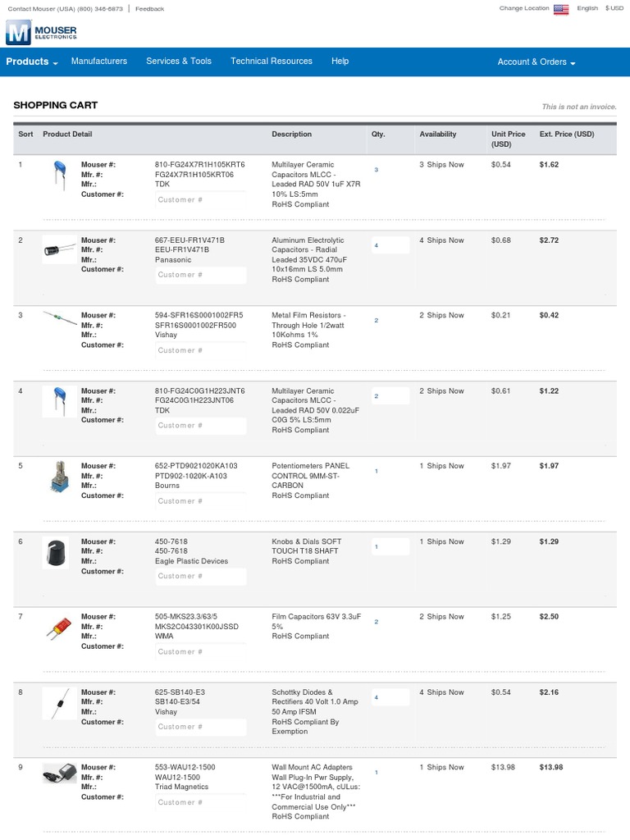Viewport: 630px width, 840px height.
Task: Click the Customer # field for item 1
Action: tap(200, 200)
